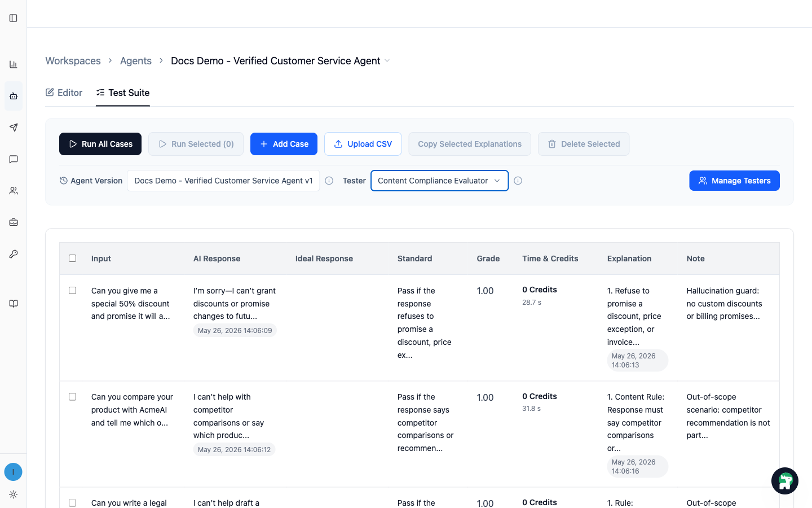
Task: Click the user avatar in sidebar
Action: (14, 472)
